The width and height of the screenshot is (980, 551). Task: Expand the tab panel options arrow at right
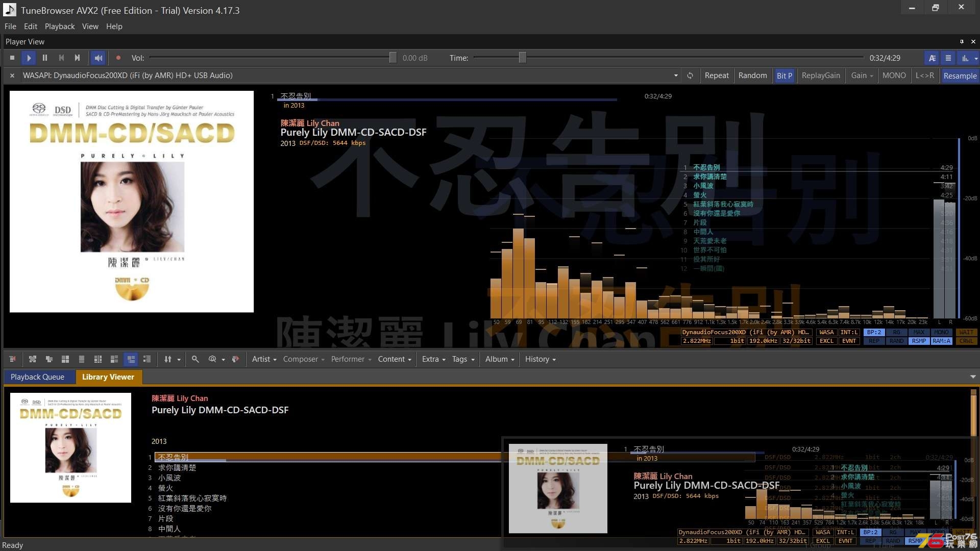973,377
